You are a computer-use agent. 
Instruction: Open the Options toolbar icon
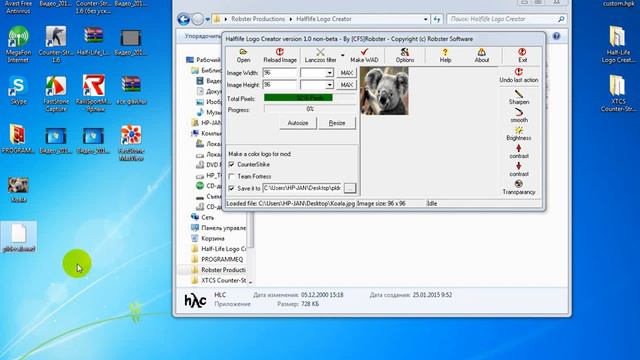pos(404,52)
